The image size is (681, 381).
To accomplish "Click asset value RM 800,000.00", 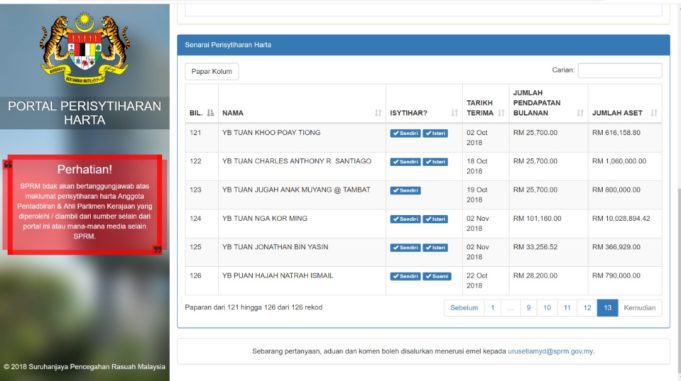I will [x=616, y=190].
